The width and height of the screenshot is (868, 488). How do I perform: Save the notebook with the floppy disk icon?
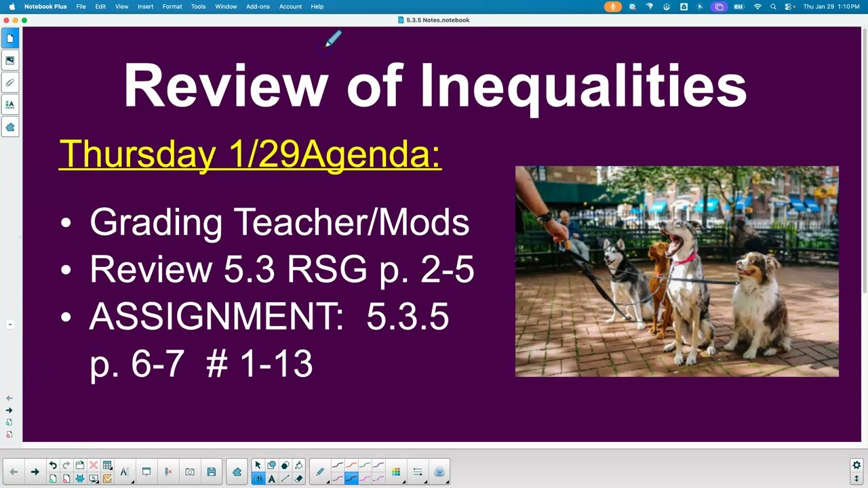(x=212, y=472)
